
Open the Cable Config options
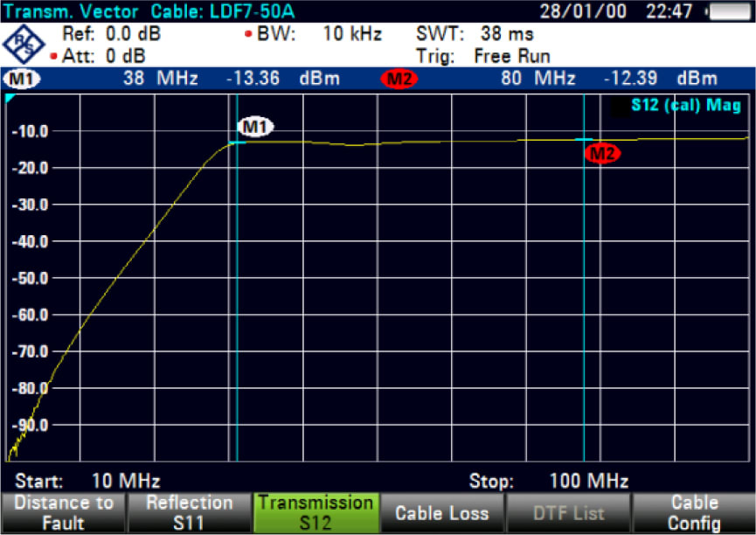694,511
